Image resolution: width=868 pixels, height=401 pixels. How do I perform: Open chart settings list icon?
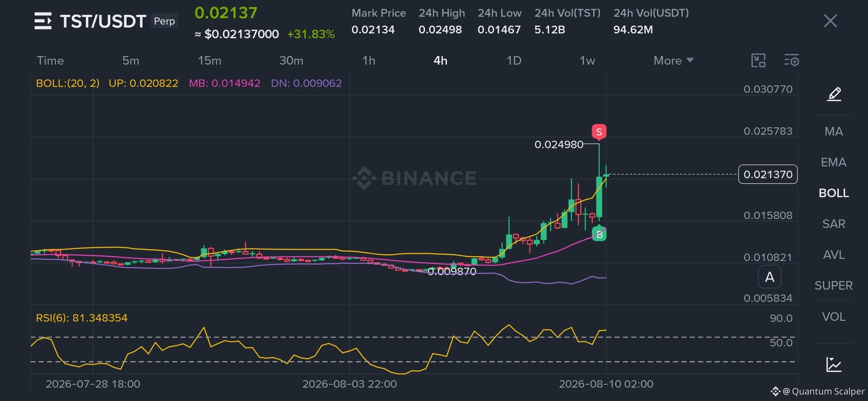[x=792, y=60]
